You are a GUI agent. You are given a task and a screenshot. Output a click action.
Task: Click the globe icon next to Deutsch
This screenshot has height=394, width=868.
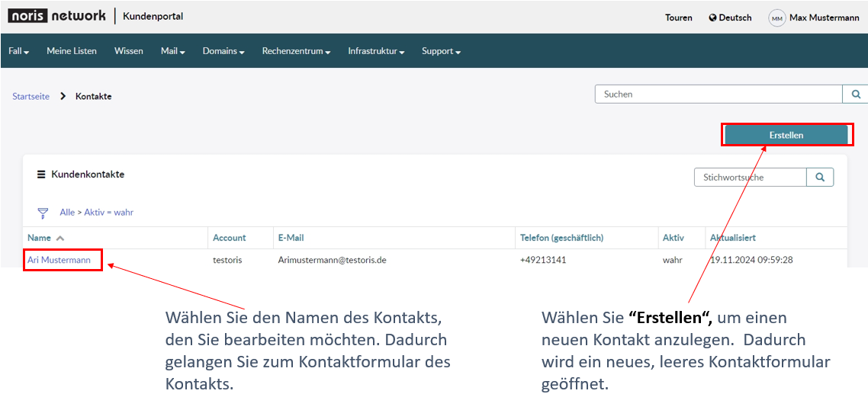tap(712, 18)
